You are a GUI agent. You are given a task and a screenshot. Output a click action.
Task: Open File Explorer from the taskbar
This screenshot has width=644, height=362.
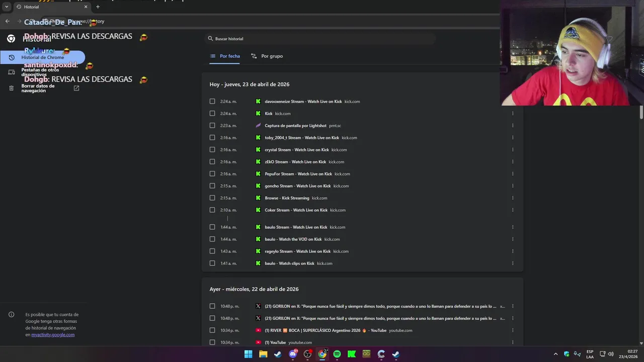pyautogui.click(x=263, y=354)
